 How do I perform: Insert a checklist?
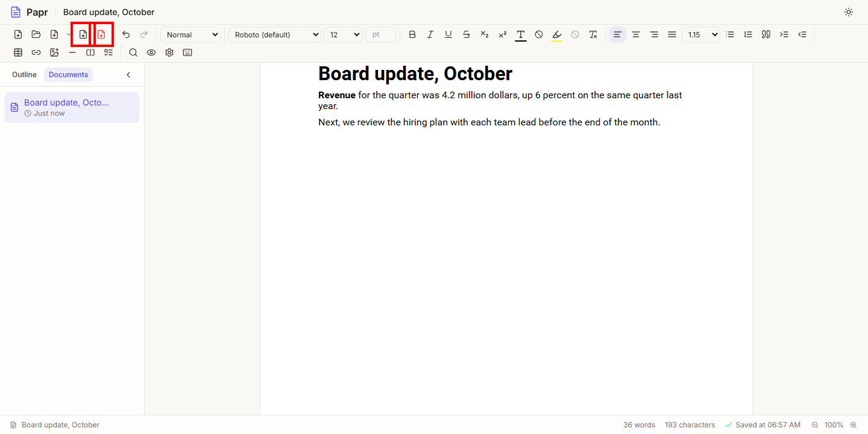click(x=108, y=52)
